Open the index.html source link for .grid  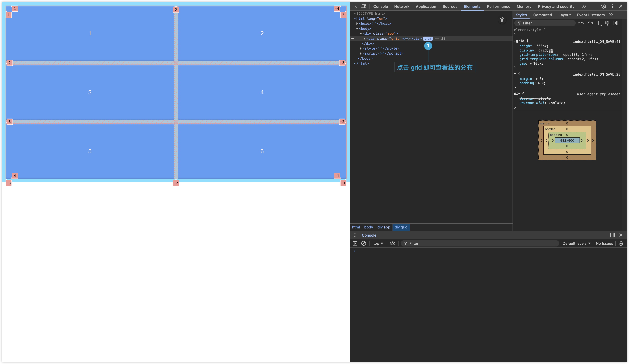596,42
